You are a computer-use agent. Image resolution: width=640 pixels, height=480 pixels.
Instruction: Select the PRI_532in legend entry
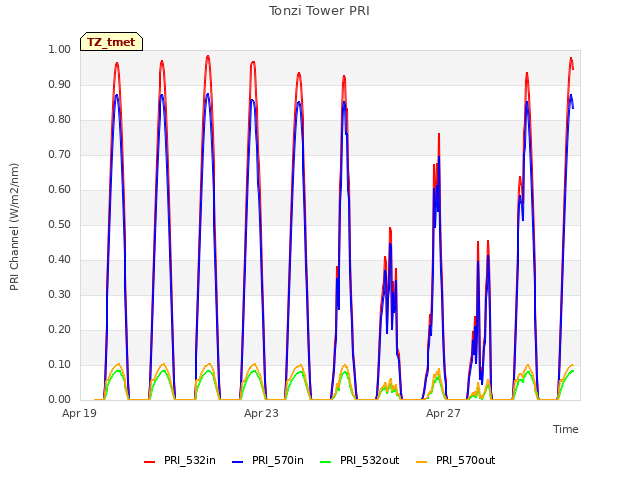click(x=180, y=460)
